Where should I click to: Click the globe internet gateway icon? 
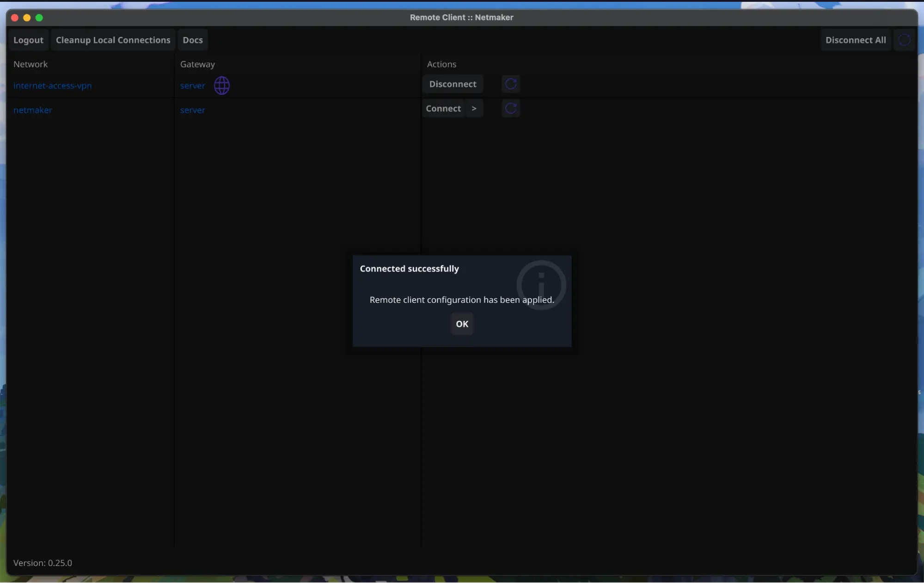(x=221, y=86)
